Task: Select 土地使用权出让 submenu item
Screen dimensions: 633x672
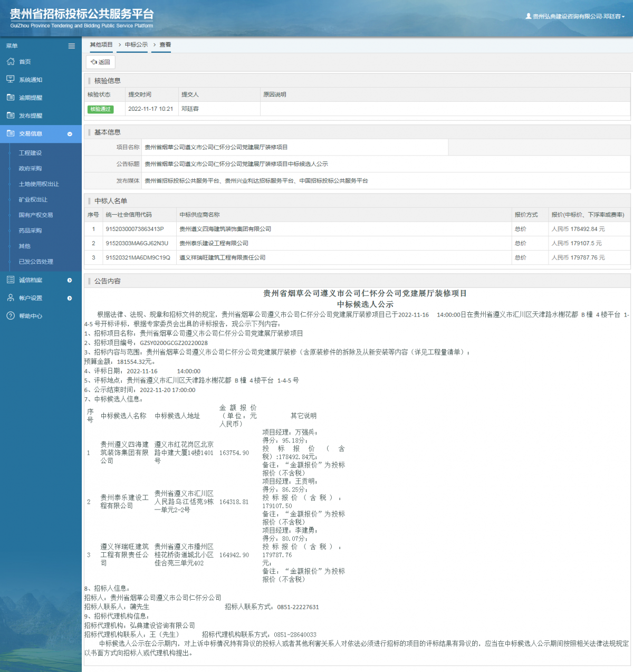Action: 39,184
